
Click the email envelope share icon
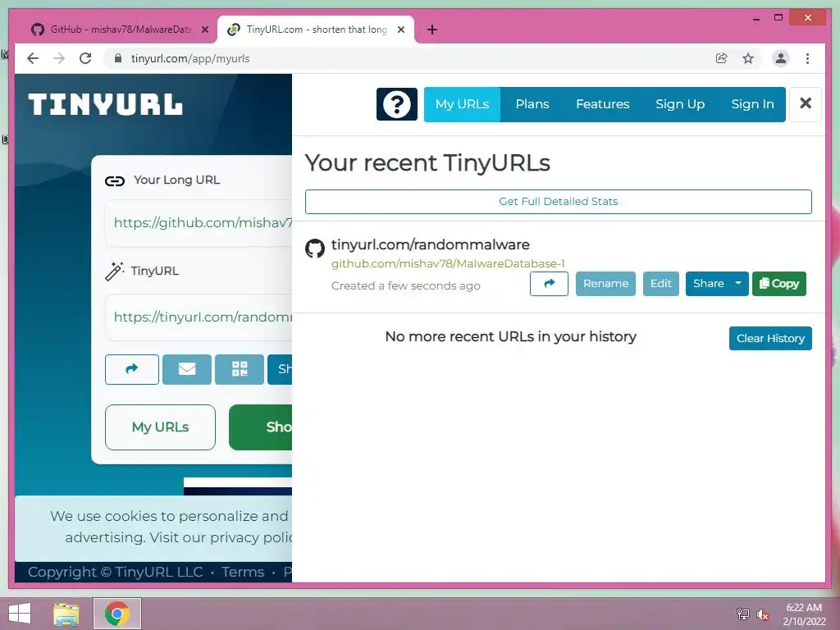coord(187,369)
